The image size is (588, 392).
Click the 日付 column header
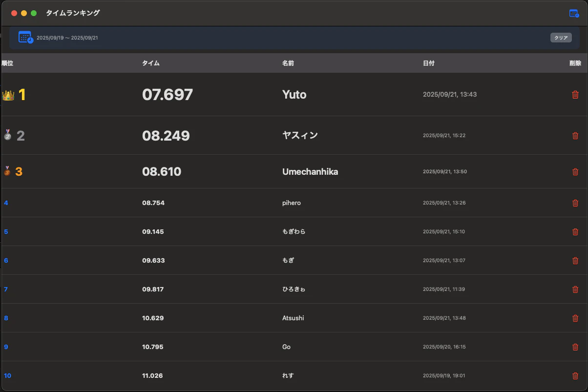(x=429, y=63)
